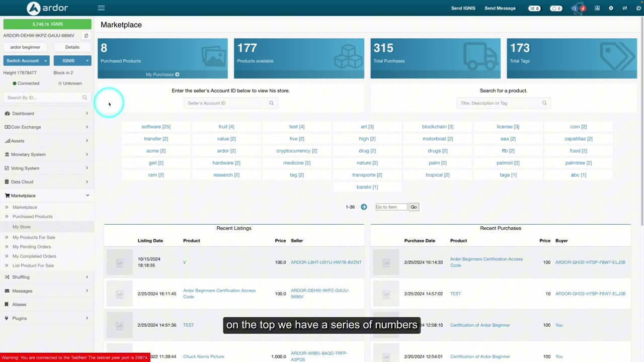Click thumbnail of listing V
The width and height of the screenshot is (644, 362).
119,262
